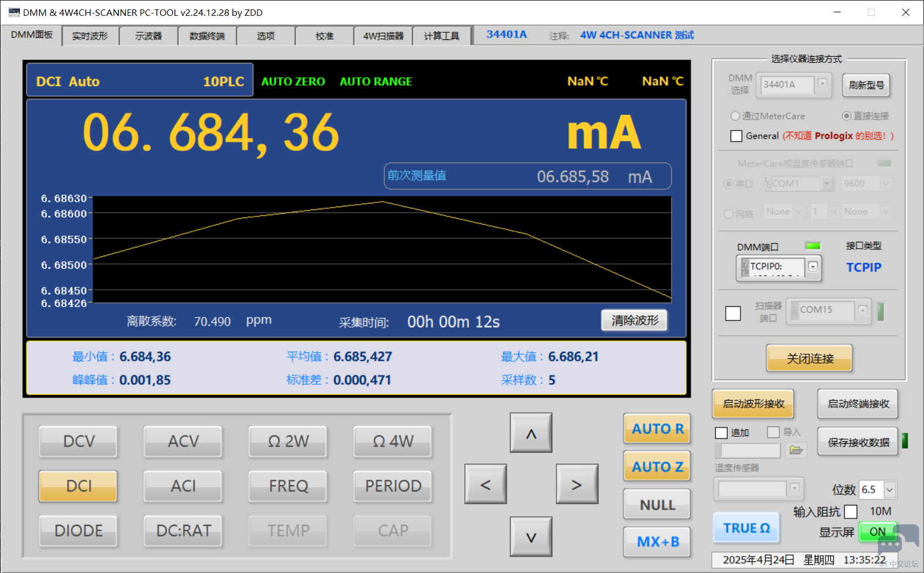Click 启动波形接收 button

[753, 404]
